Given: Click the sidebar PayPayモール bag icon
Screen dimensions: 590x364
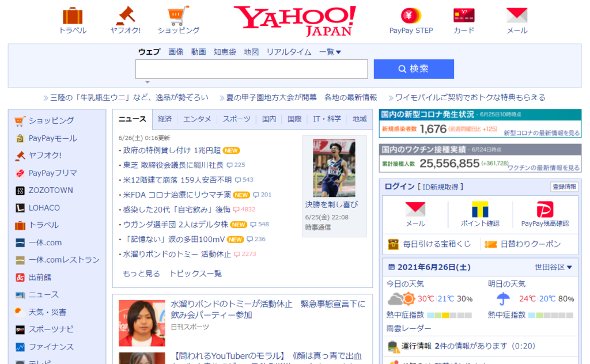Looking at the screenshot, I should coord(20,138).
